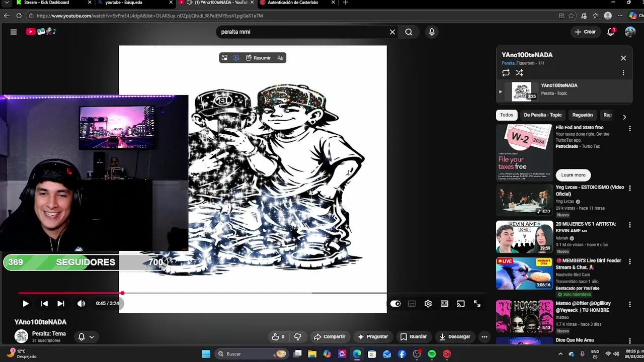Click the browser address bar URL
The height and width of the screenshot is (362, 644).
coord(149,16)
